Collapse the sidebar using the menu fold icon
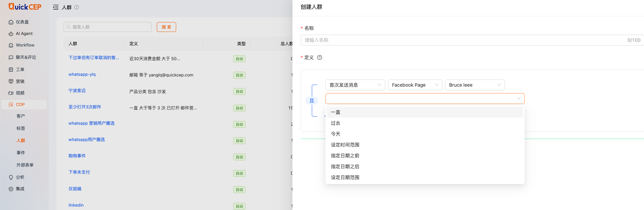The width and height of the screenshot is (644, 210). click(56, 7)
